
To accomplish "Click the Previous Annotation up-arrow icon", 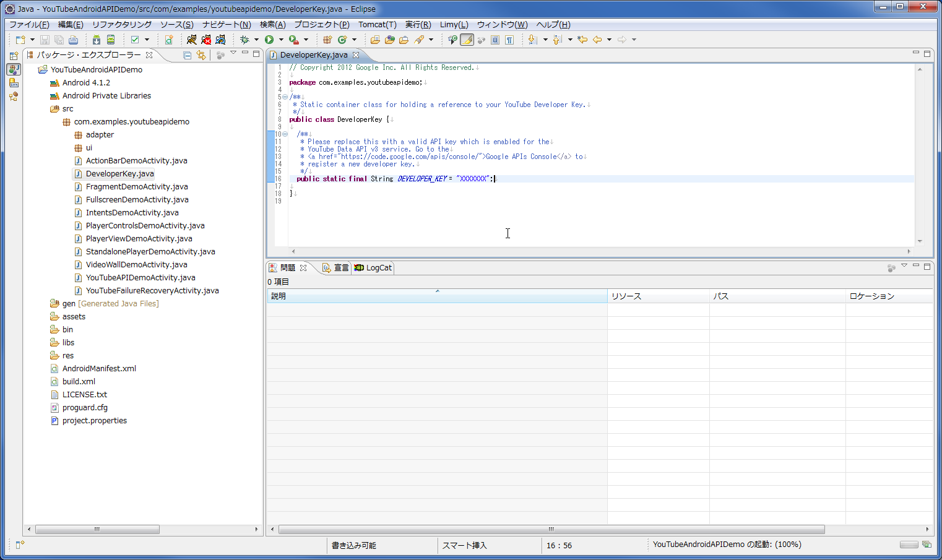I will [x=557, y=40].
